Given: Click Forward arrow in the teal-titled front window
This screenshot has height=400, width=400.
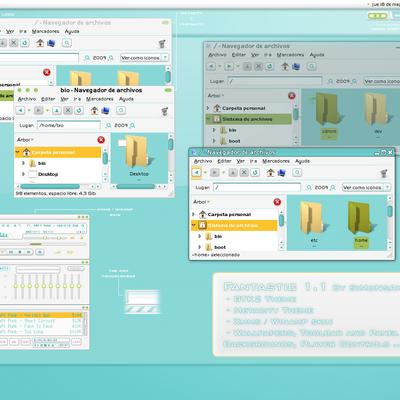Looking at the screenshot, I should coord(215,172).
